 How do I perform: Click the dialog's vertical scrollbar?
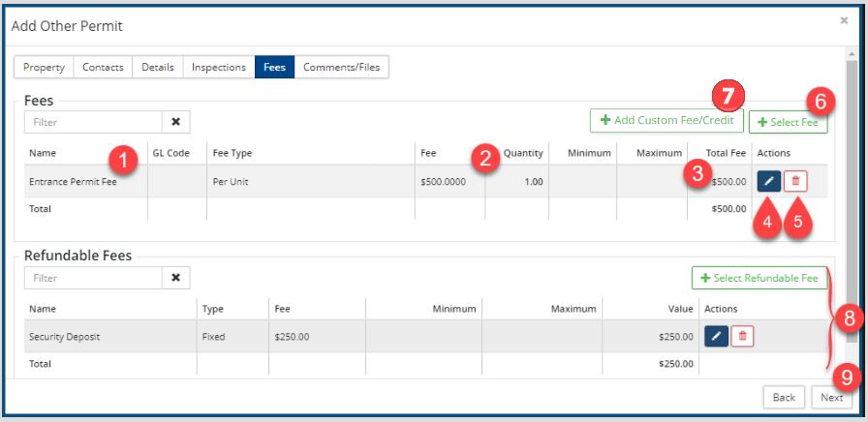coord(852,194)
